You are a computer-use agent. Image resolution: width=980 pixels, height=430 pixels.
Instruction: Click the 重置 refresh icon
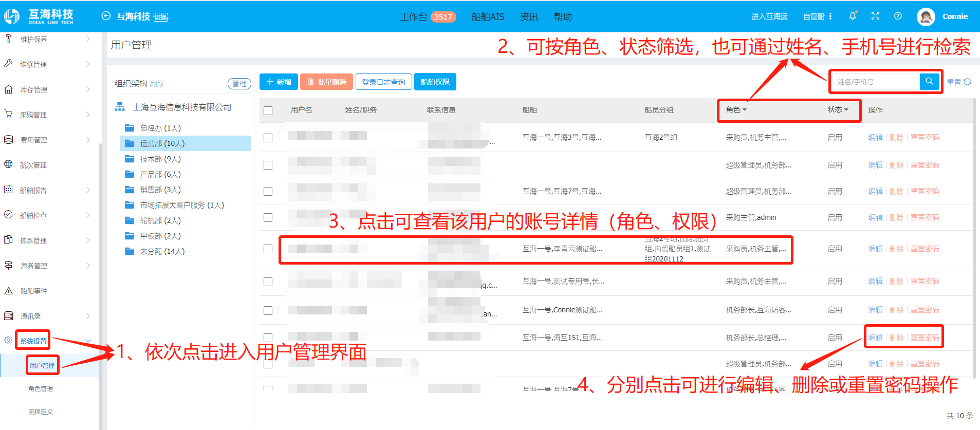(x=968, y=82)
